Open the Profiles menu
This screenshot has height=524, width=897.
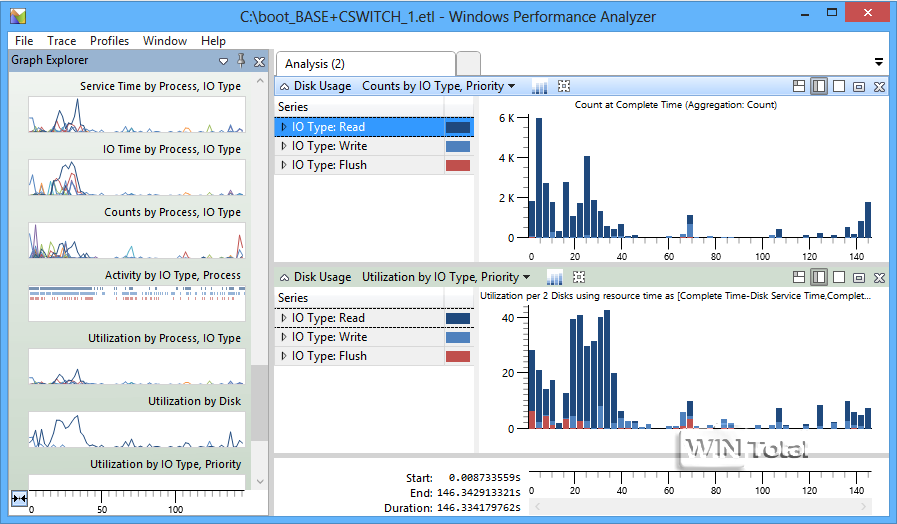coord(109,41)
